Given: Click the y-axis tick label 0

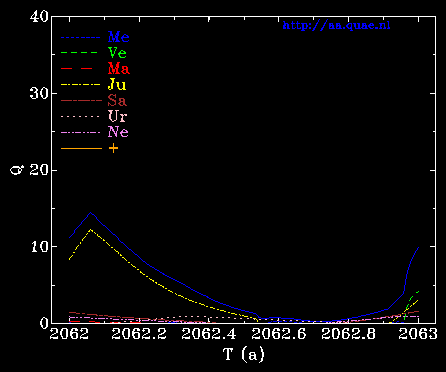Looking at the screenshot, I should [44, 323].
